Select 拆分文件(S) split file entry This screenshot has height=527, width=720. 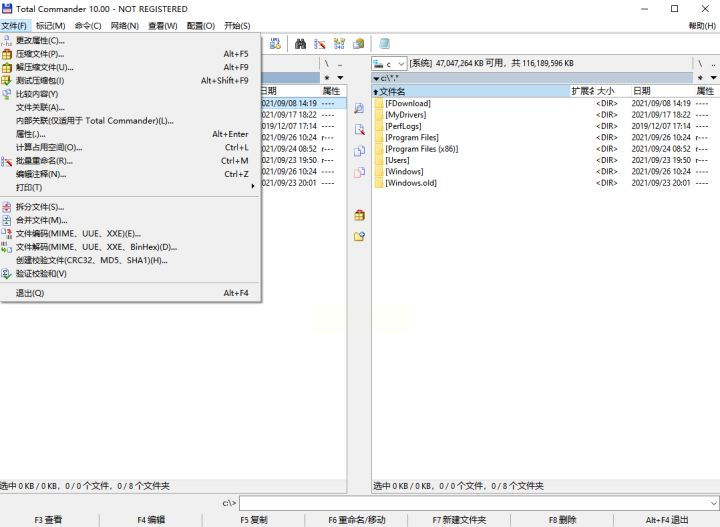pos(131,207)
